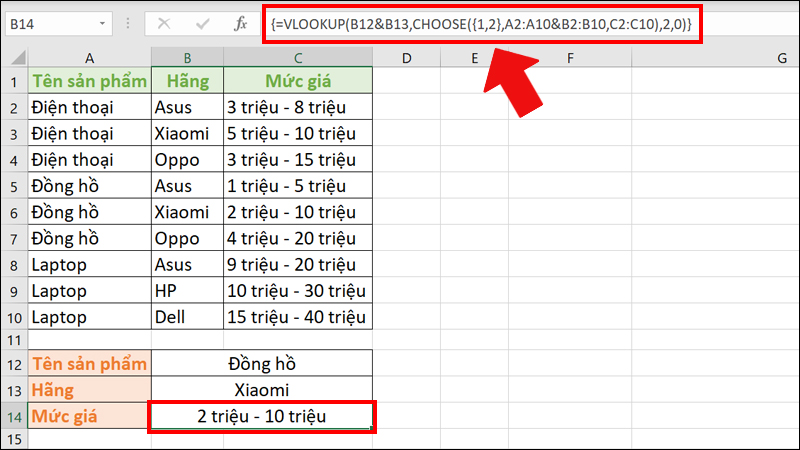Viewport: 800px width, 450px height.
Task: Select cell '4 triệu - 20 triệu'
Action: pos(298,238)
